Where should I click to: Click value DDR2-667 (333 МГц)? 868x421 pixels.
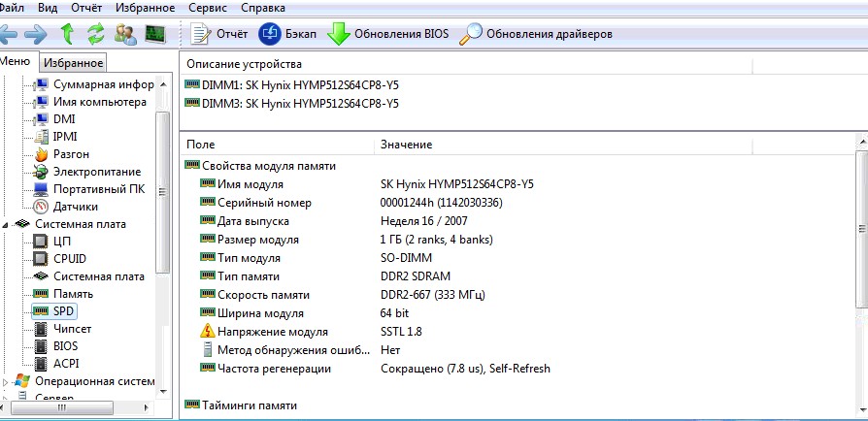click(433, 295)
